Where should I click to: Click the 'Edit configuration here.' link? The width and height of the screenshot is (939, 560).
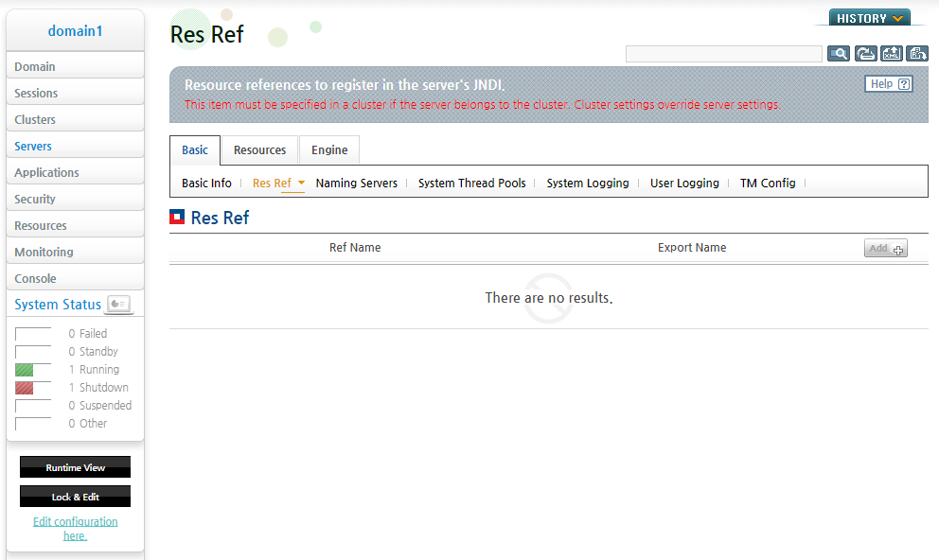[76, 528]
